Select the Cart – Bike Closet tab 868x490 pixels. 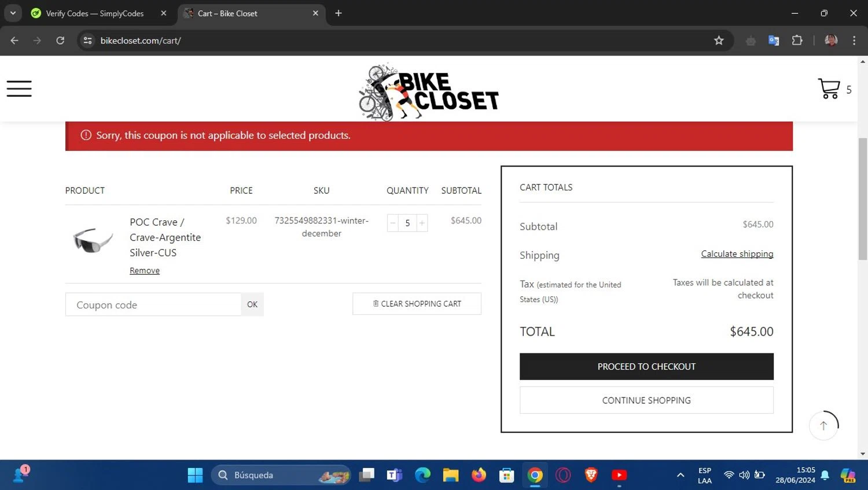pyautogui.click(x=250, y=13)
